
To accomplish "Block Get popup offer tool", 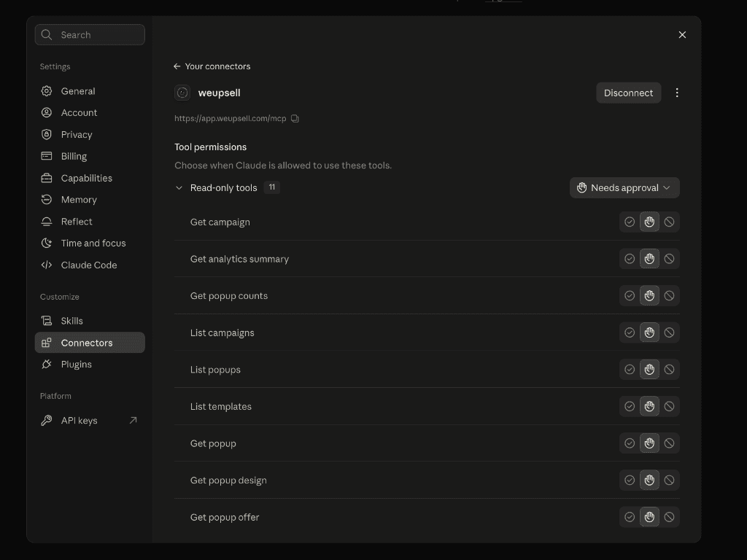I will click(x=670, y=517).
